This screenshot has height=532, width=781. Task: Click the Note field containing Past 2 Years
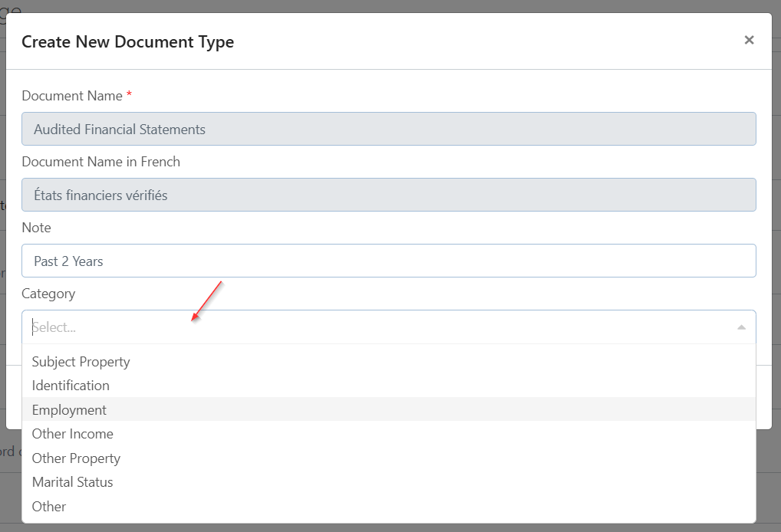pos(388,261)
